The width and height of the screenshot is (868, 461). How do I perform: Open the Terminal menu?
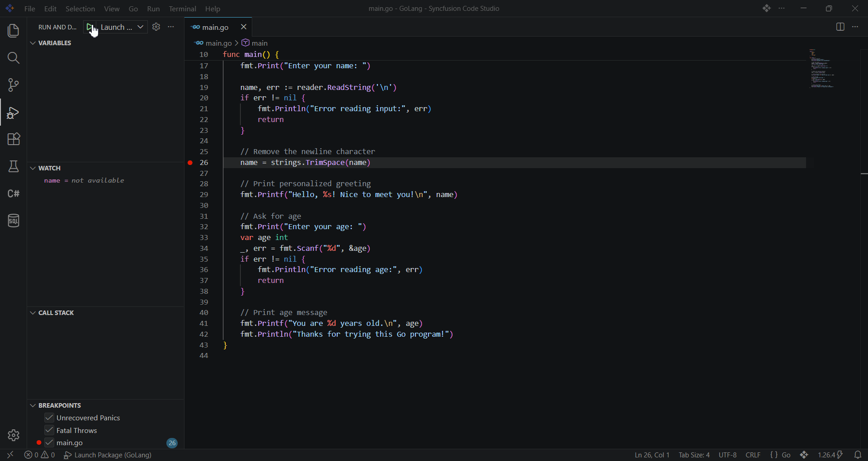[183, 9]
